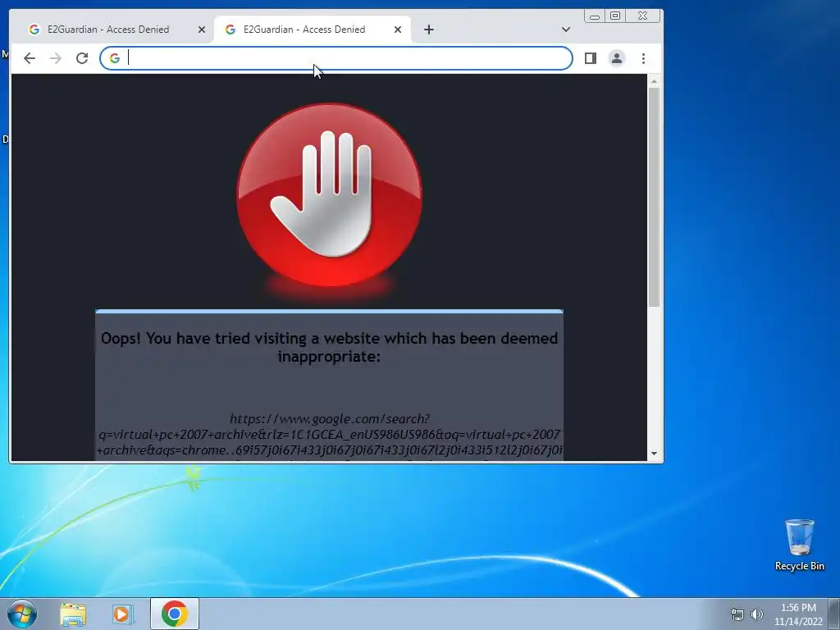Launch Windows Media Player from taskbar
The height and width of the screenshot is (630, 840).
click(123, 614)
